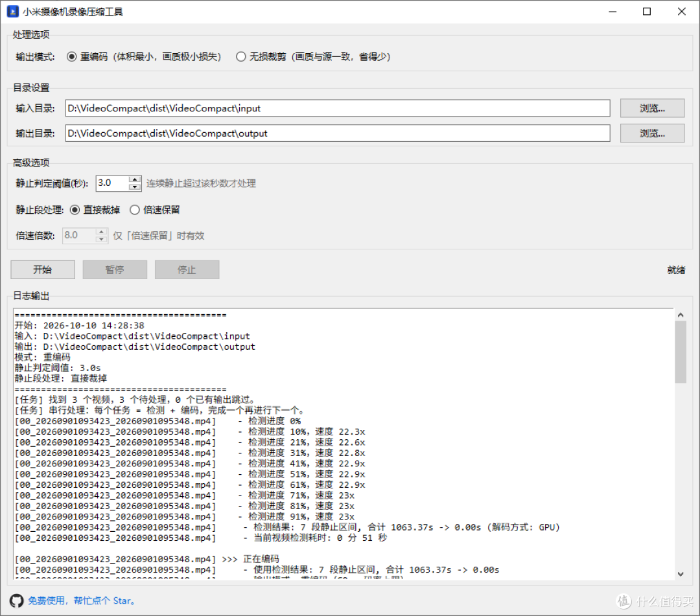The height and width of the screenshot is (616, 700).
Task: Click the log line 模式: 重编码
Action: [42, 358]
